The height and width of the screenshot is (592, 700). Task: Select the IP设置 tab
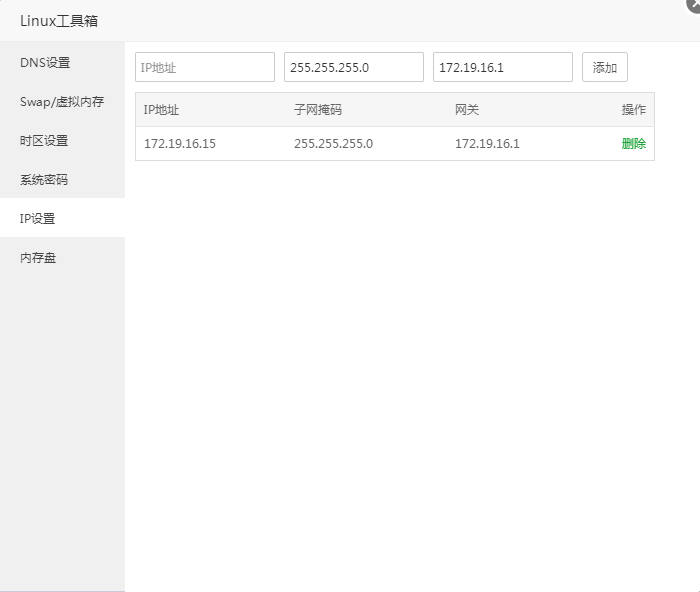(62, 218)
